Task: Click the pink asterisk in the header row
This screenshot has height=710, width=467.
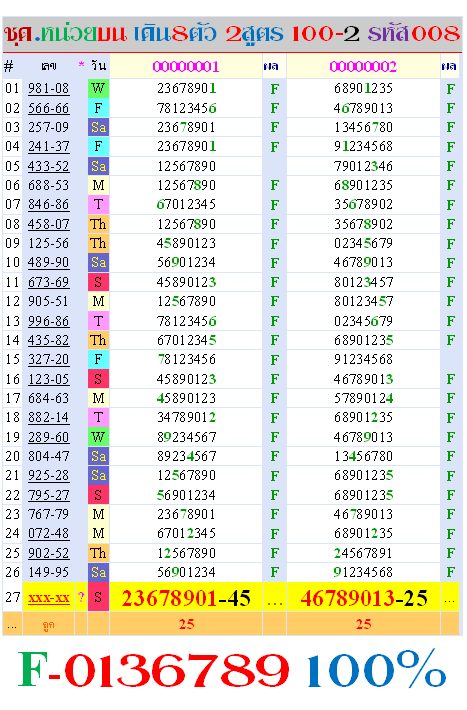Action: (x=81, y=65)
